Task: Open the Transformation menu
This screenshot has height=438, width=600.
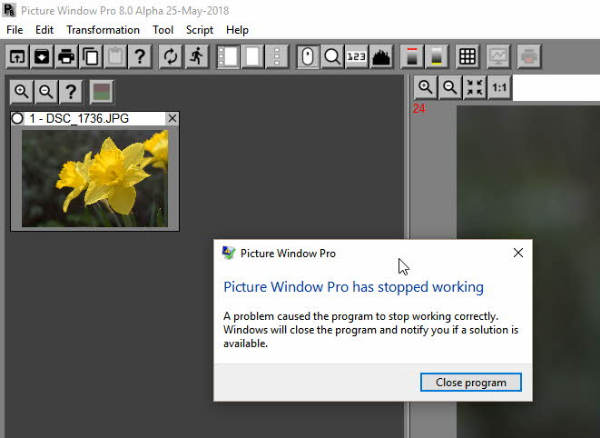Action: (x=103, y=30)
